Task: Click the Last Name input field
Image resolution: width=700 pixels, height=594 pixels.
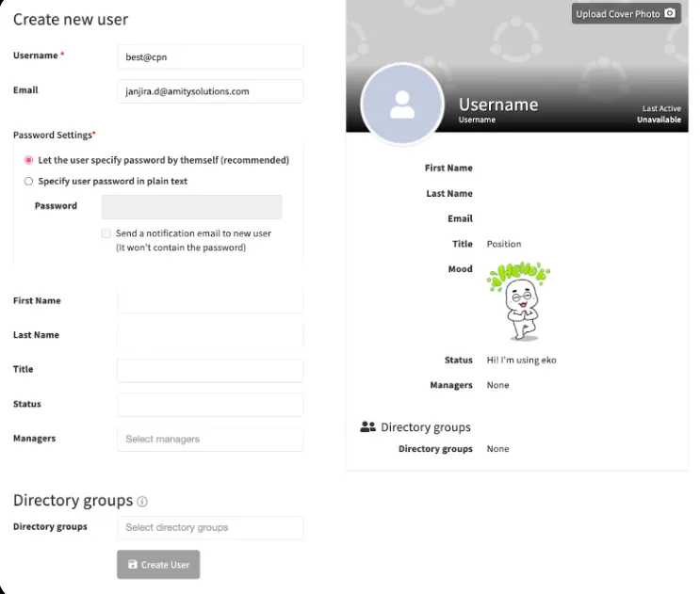Action: click(x=210, y=335)
